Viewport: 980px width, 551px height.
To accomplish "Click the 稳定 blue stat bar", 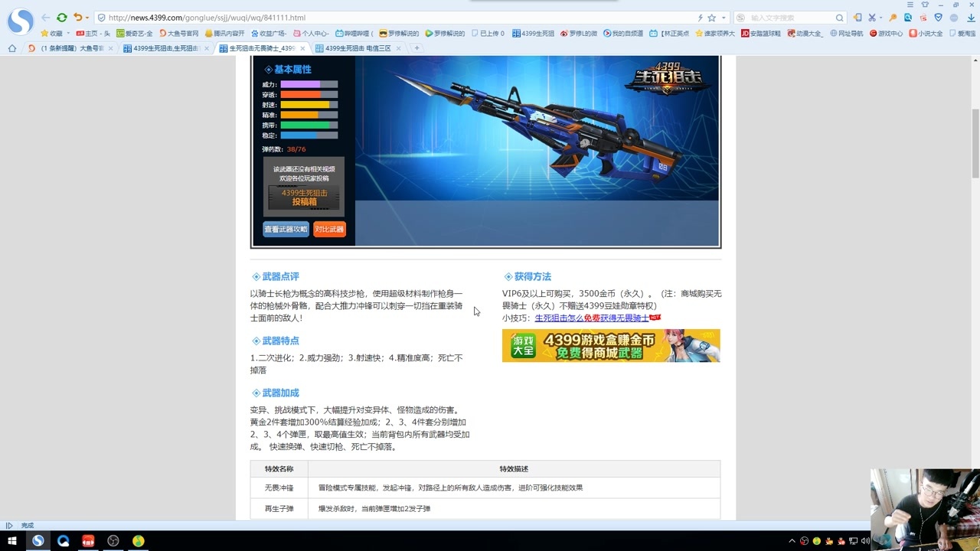I will 309,135.
